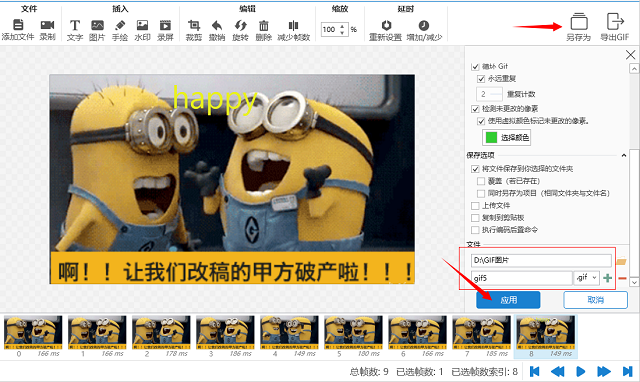Image resolution: width=640 pixels, height=382 pixels.
Task: Enable 同时另存为项目 checkbox
Action: pos(481,193)
